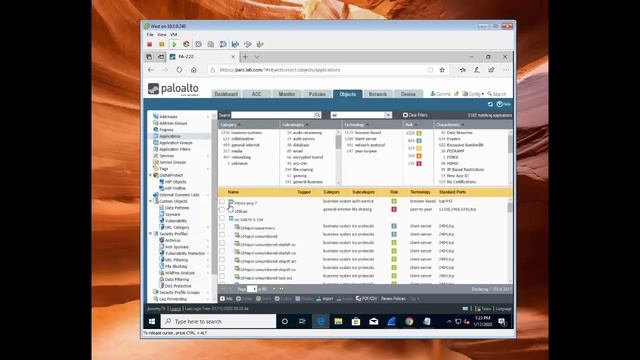Click the lock icon in address bar
The width and height of the screenshot is (640, 360).
pos(213,70)
